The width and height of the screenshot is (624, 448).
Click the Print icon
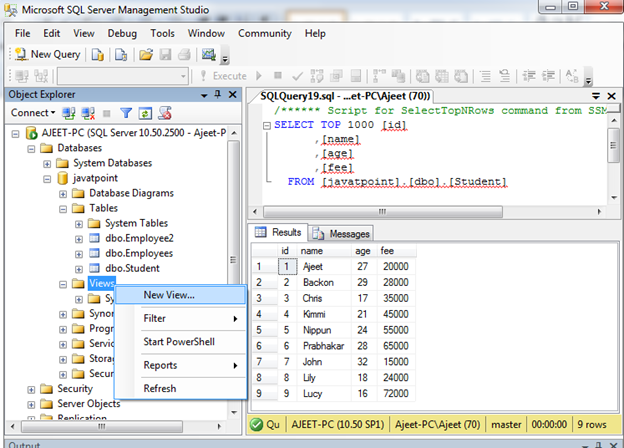point(184,55)
